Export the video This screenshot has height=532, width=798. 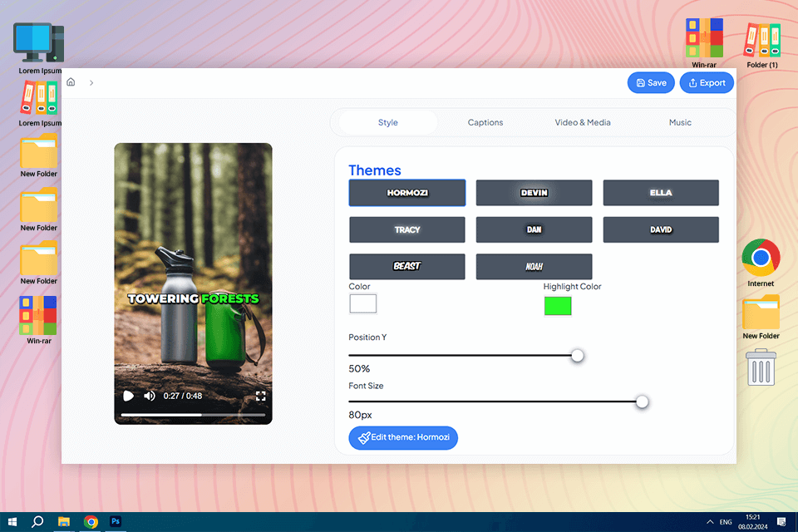(x=707, y=82)
